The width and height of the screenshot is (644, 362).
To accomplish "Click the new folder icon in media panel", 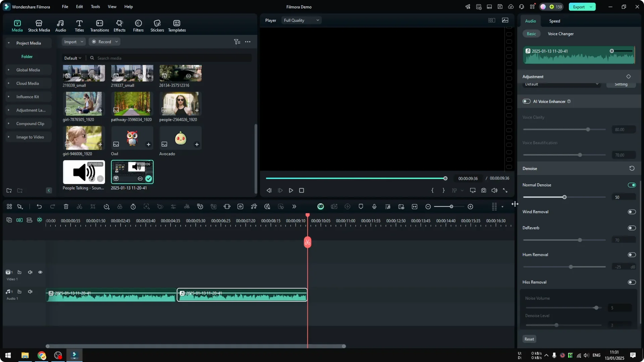I will (x=9, y=191).
